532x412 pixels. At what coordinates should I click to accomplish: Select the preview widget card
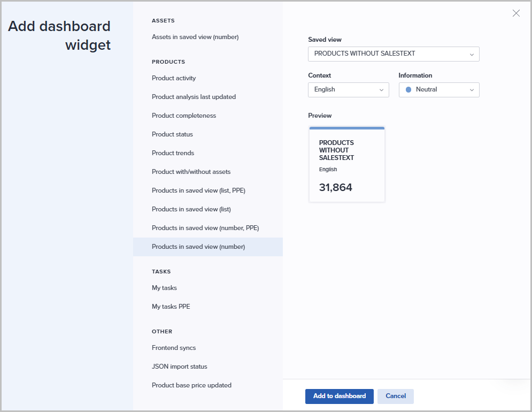347,165
